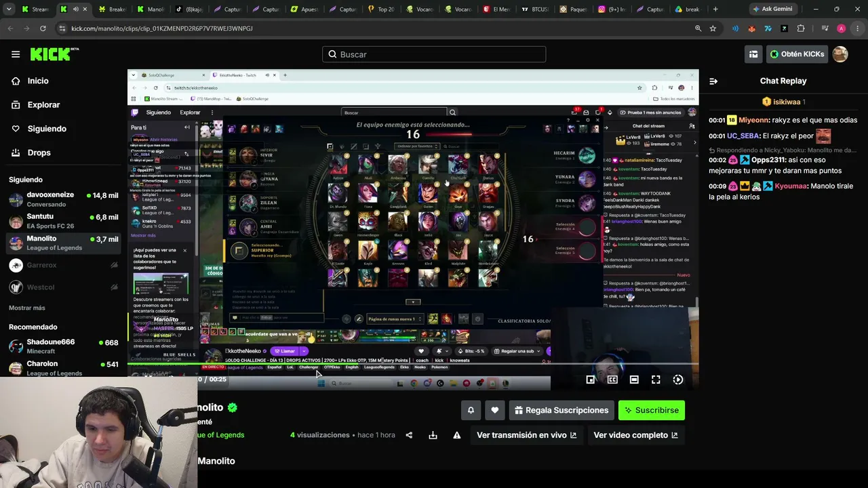Click Ask Gemini button

(772, 9)
